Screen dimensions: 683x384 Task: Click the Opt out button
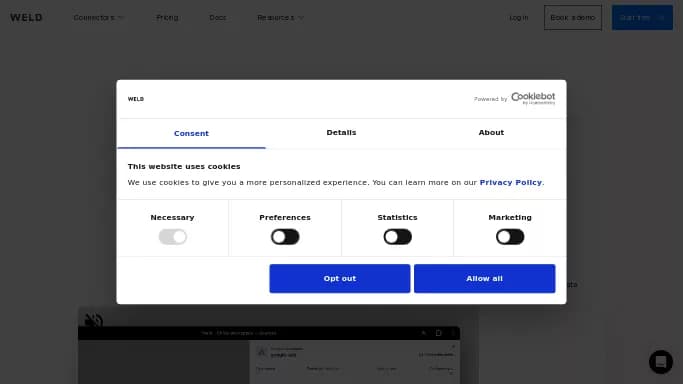click(x=339, y=278)
